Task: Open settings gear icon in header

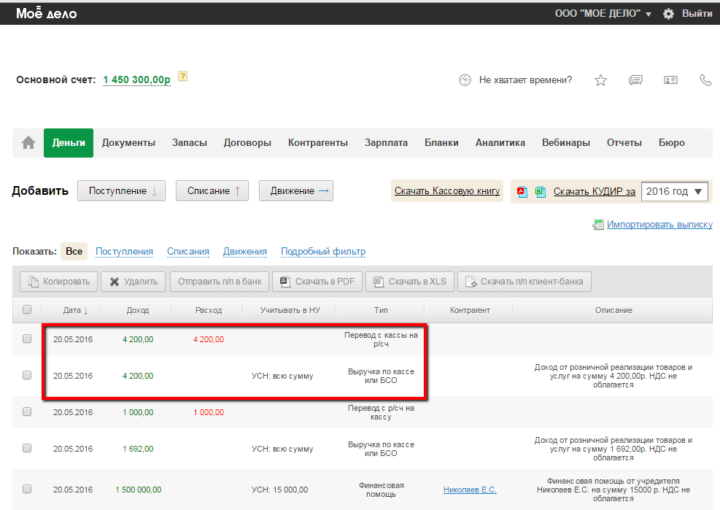Action: click(668, 14)
